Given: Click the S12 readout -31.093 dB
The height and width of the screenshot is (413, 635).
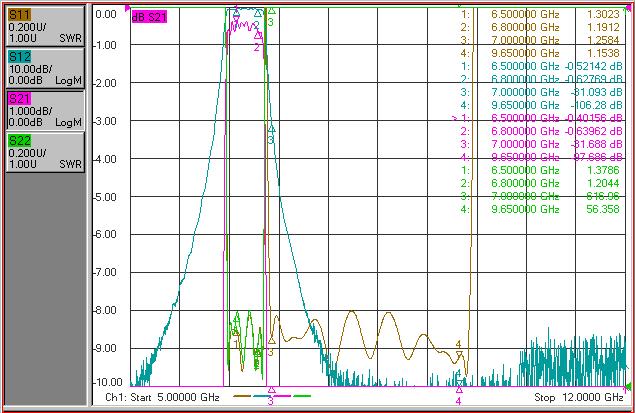Looking at the screenshot, I should point(596,92).
